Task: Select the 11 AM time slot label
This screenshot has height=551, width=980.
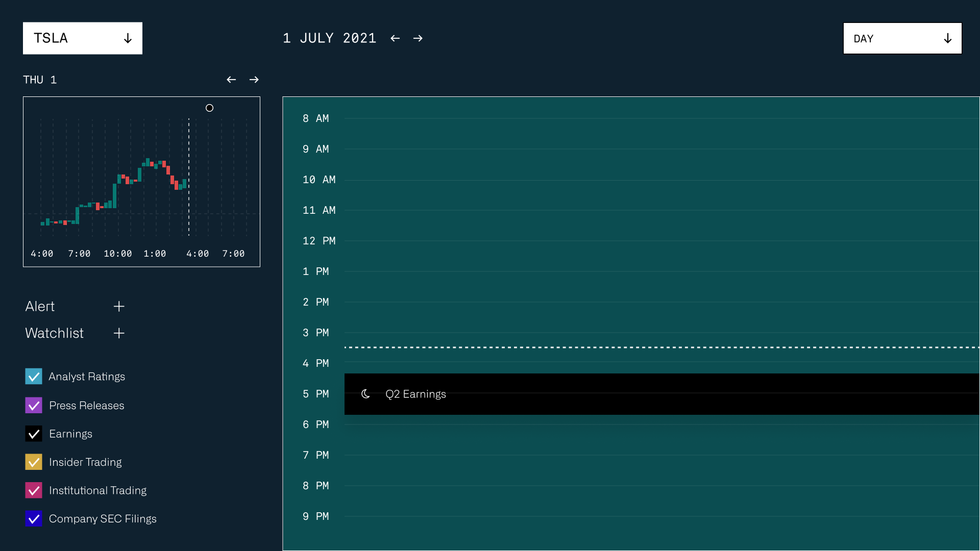Action: pyautogui.click(x=319, y=210)
